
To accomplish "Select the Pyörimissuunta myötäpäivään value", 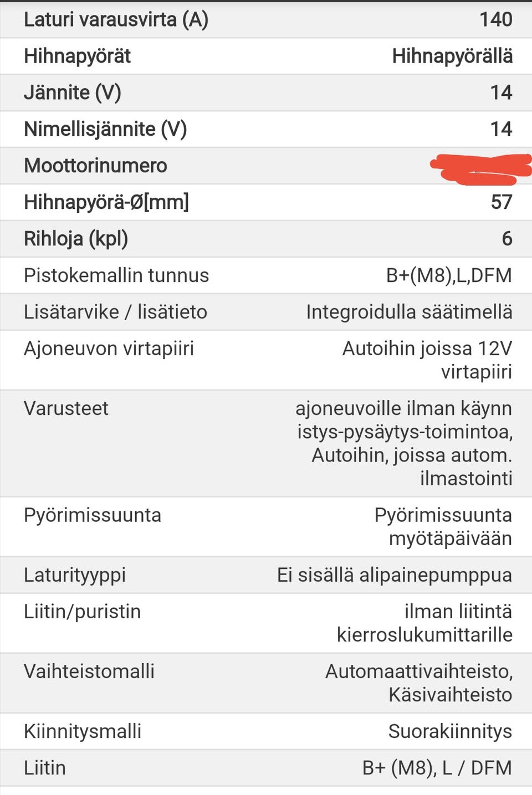I will [x=443, y=527].
